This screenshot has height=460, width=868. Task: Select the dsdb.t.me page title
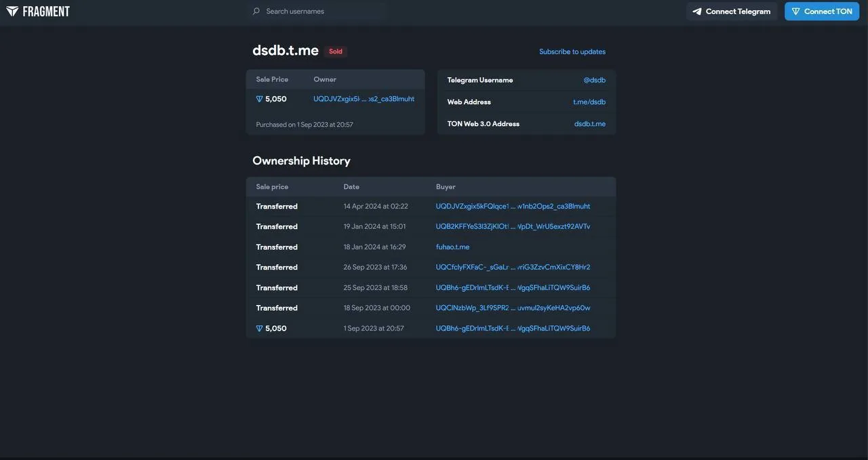[x=285, y=50]
